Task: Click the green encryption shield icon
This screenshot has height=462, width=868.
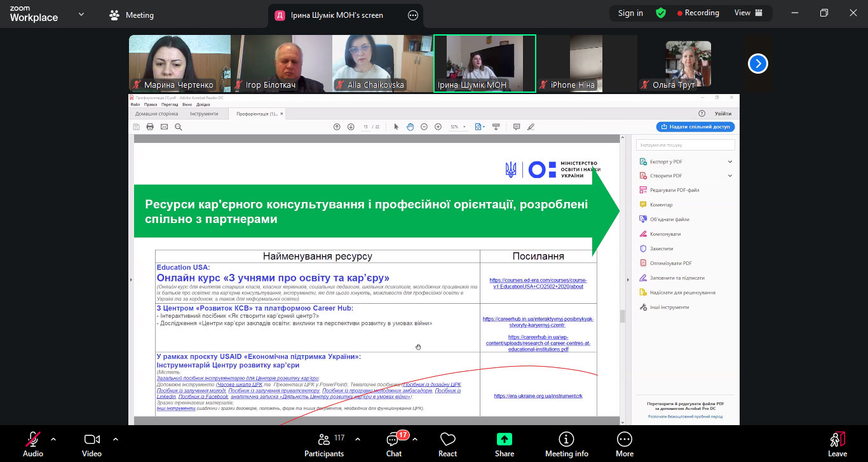Action: [x=661, y=13]
